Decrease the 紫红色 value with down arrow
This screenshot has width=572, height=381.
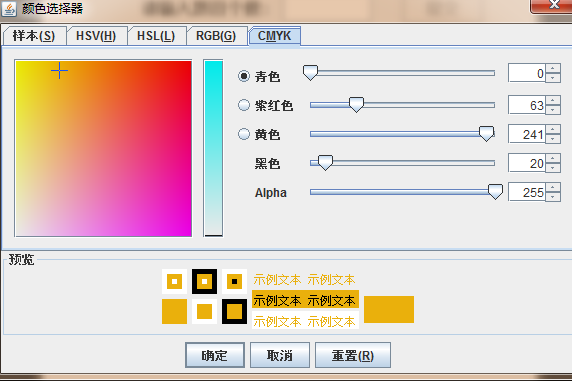pyautogui.click(x=553, y=110)
